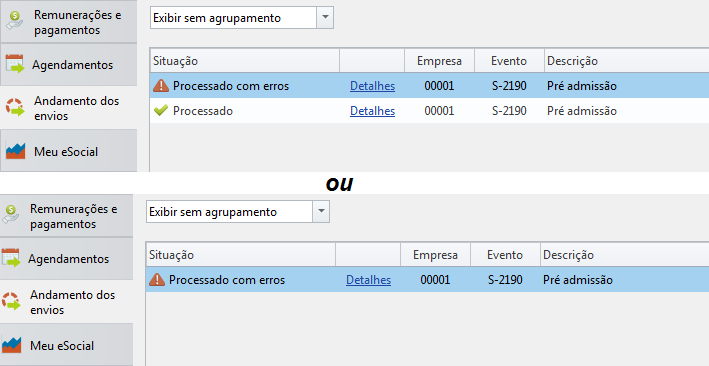Click the green checkmark Processado status icon
Image resolution: width=709 pixels, height=366 pixels.
[x=161, y=110]
